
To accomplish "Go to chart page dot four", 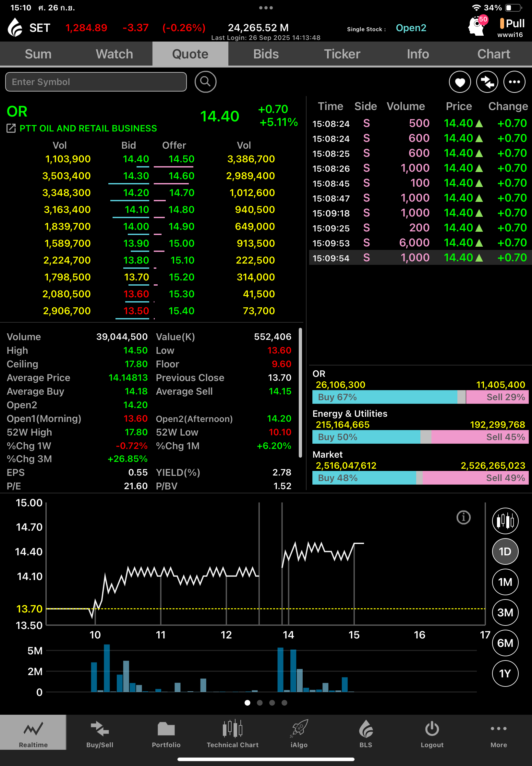I will pos(284,703).
